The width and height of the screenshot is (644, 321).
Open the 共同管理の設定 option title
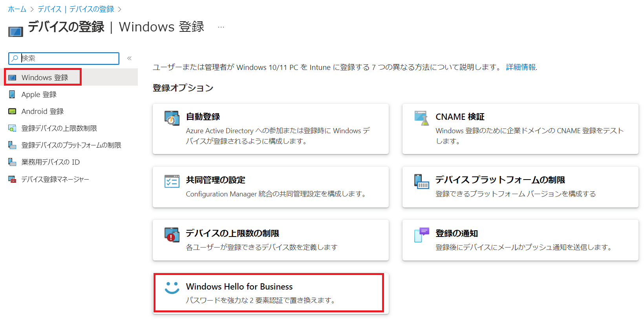point(216,180)
